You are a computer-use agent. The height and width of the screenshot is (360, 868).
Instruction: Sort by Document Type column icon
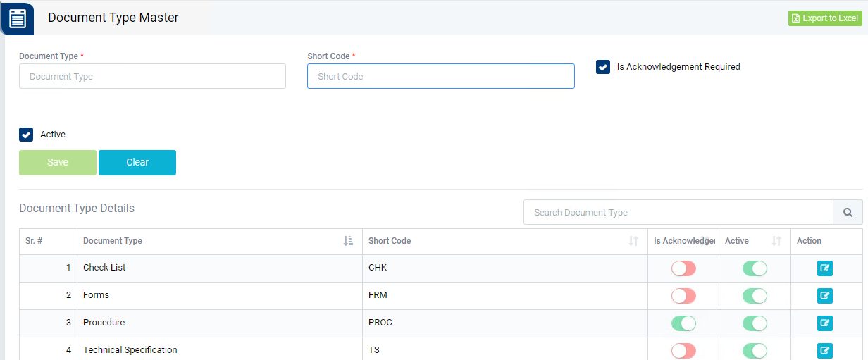(x=348, y=241)
